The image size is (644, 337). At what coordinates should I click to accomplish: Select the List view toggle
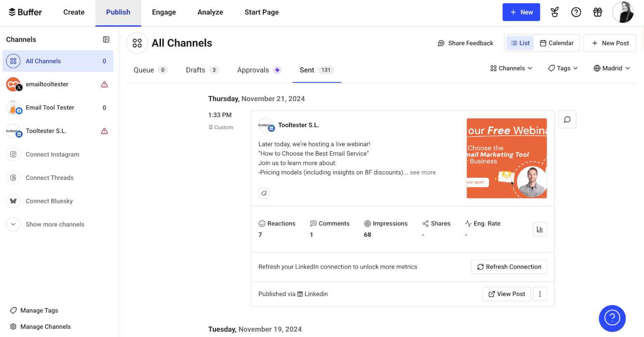(520, 42)
